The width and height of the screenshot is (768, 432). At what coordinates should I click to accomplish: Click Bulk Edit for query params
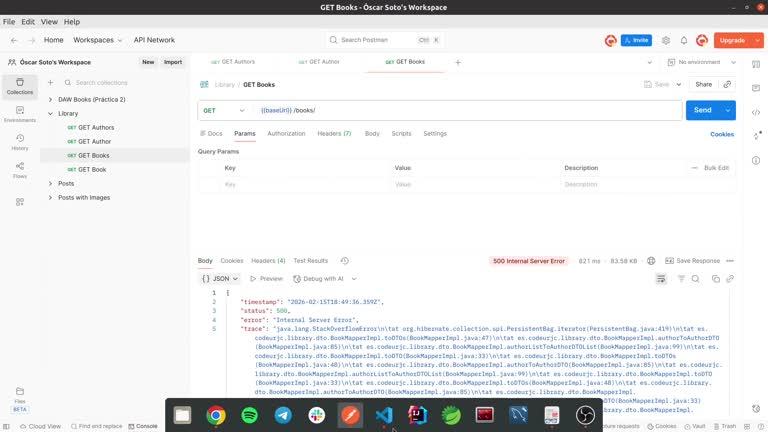pyautogui.click(x=716, y=168)
